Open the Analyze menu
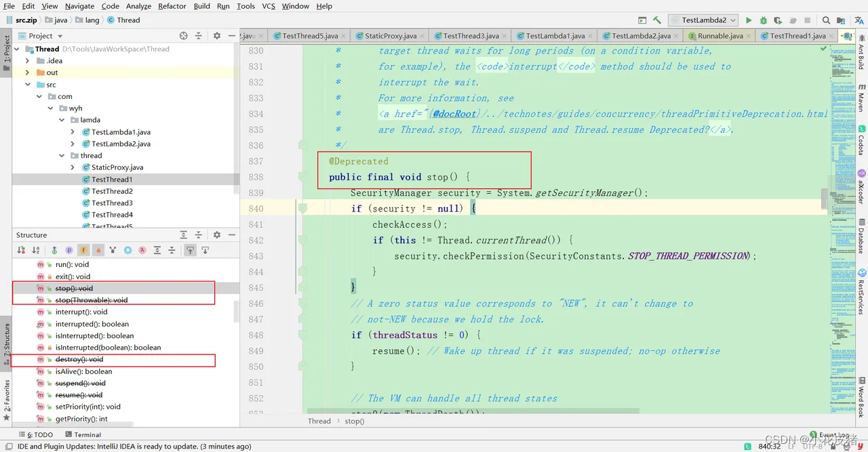 tap(138, 6)
